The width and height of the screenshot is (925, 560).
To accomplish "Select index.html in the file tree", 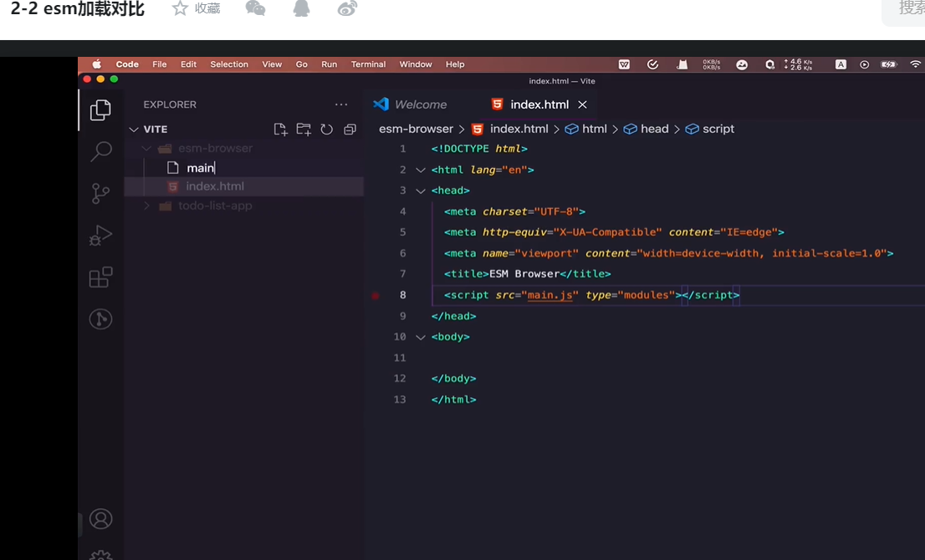I will (215, 186).
